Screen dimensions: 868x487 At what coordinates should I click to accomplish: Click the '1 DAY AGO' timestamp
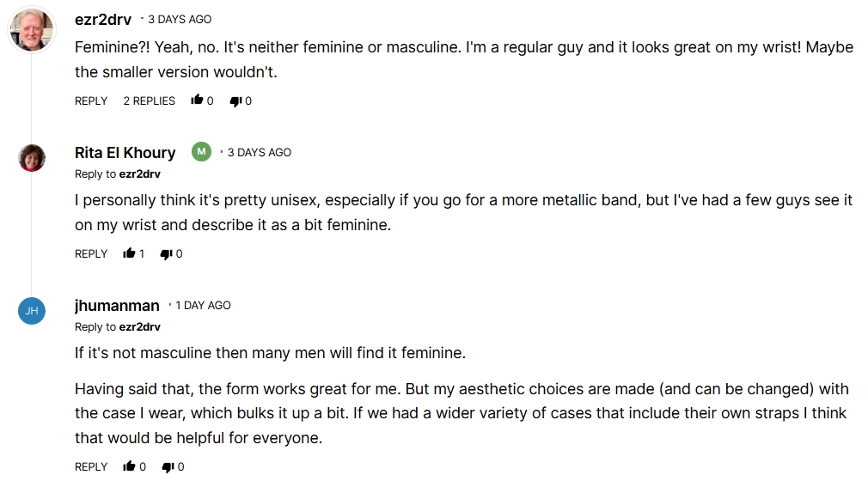point(203,305)
